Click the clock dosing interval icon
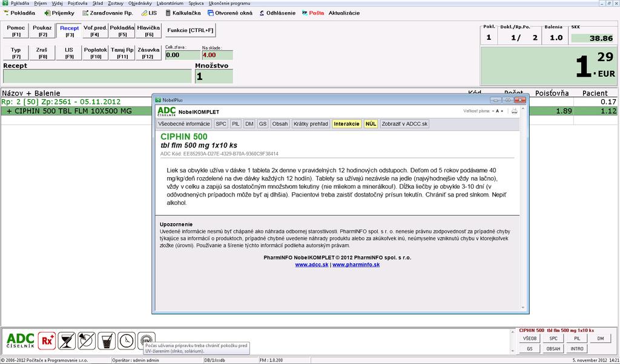Viewport: 620px width, 364px height. [x=127, y=340]
